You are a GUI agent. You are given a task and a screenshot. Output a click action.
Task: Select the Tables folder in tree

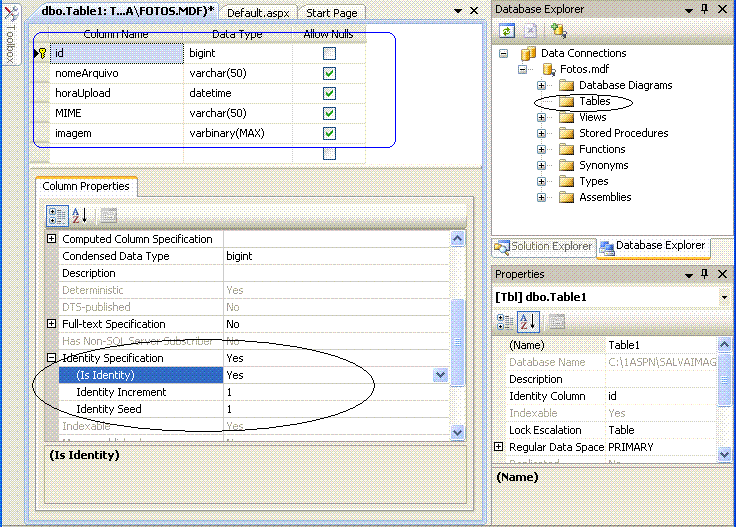coord(594,101)
